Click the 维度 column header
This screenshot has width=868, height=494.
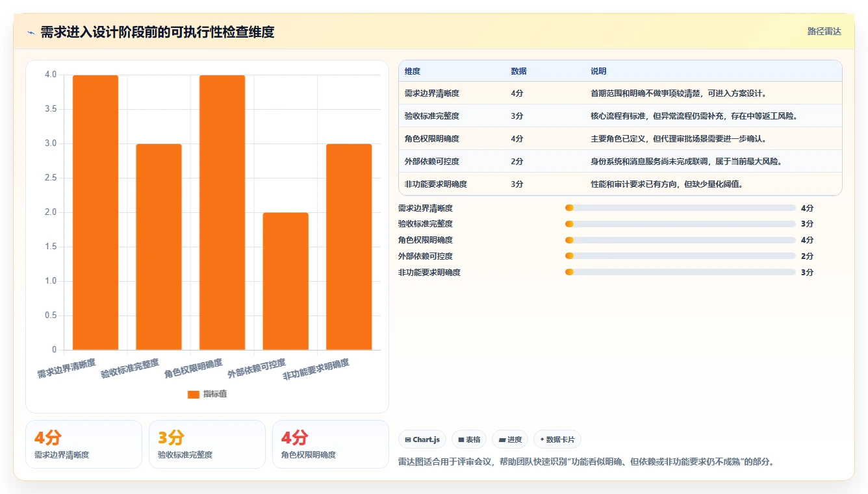(413, 71)
